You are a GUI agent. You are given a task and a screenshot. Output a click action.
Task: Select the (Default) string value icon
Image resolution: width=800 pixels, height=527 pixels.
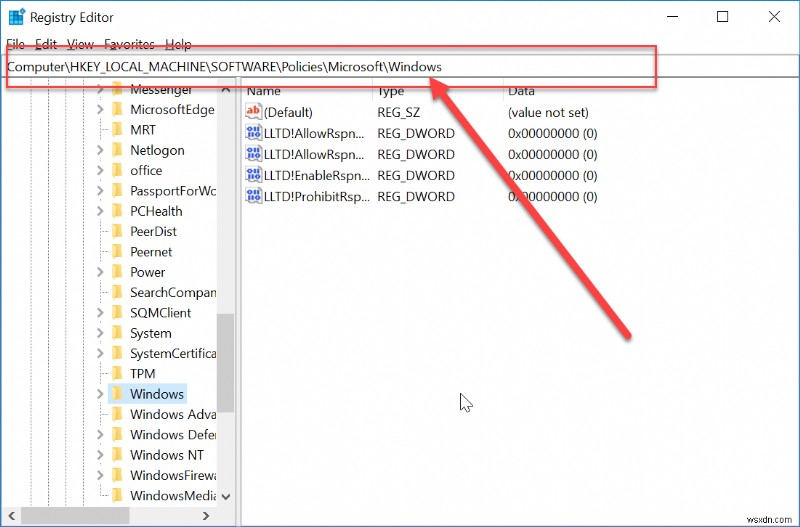[253, 112]
